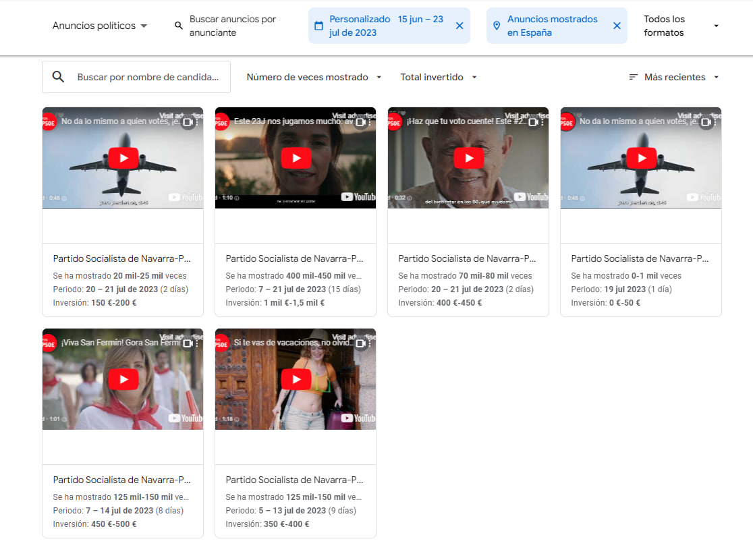Play the '¡Viva San Fermín!' video
Image resolution: width=753 pixels, height=560 pixels.
click(123, 379)
